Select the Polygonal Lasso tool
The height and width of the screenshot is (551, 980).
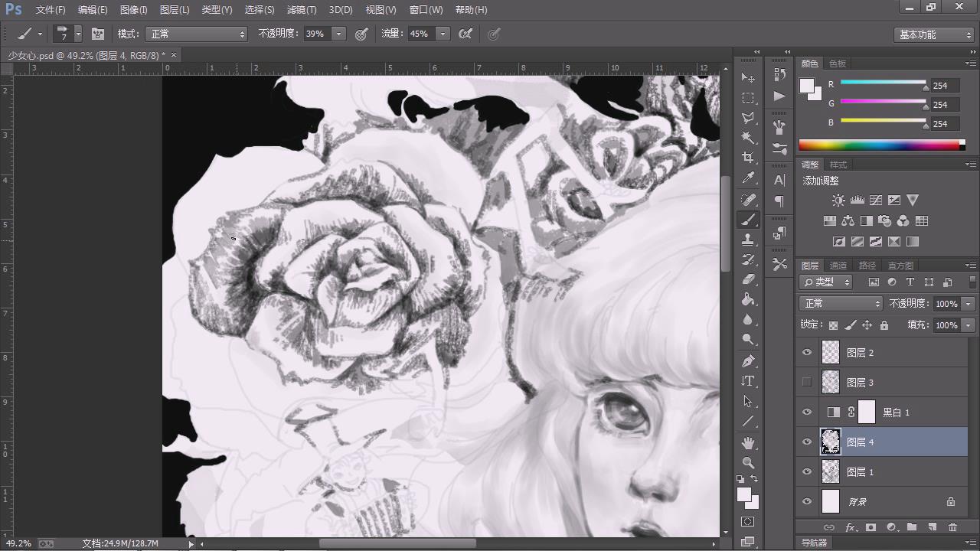pos(748,118)
